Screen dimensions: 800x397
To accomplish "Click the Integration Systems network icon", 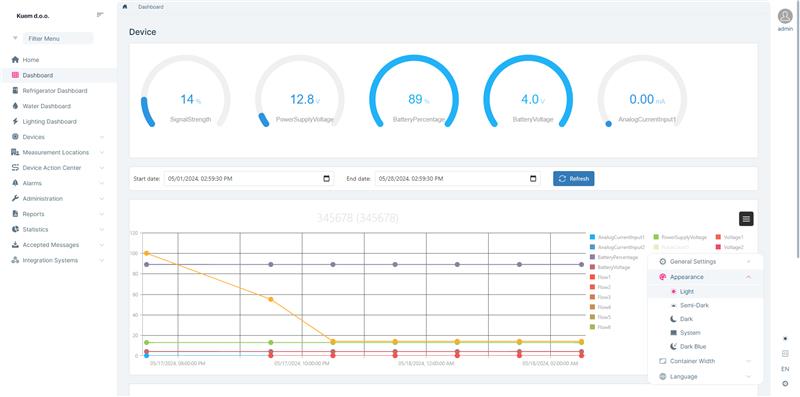I will pyautogui.click(x=15, y=260).
